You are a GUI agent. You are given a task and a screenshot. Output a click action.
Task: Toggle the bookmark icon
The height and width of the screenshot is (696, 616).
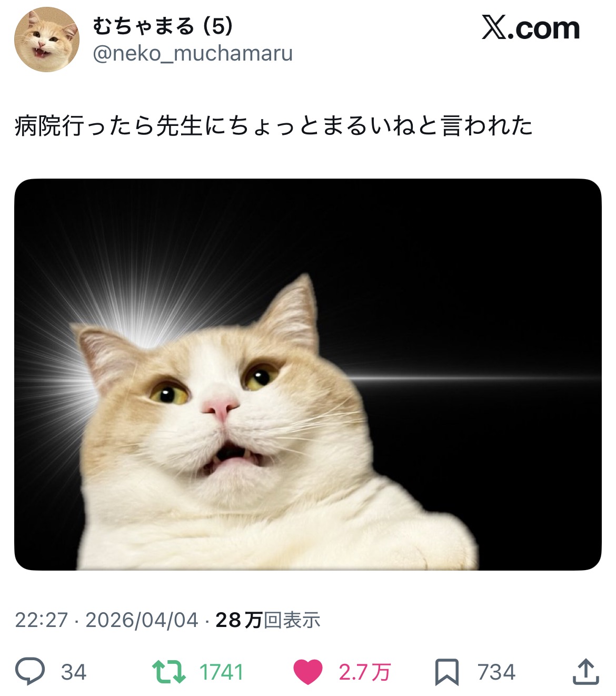pos(446,672)
